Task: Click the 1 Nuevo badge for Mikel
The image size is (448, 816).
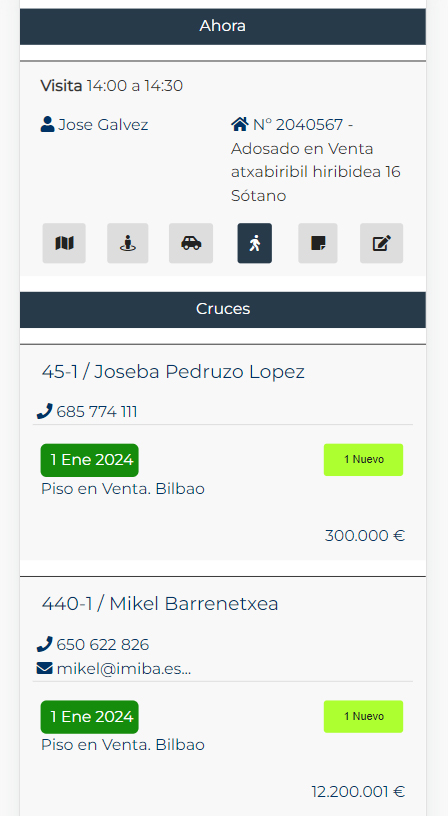Action: (x=363, y=717)
